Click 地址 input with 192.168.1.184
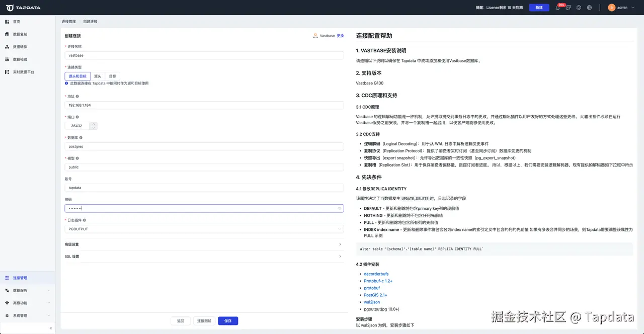 tap(204, 105)
